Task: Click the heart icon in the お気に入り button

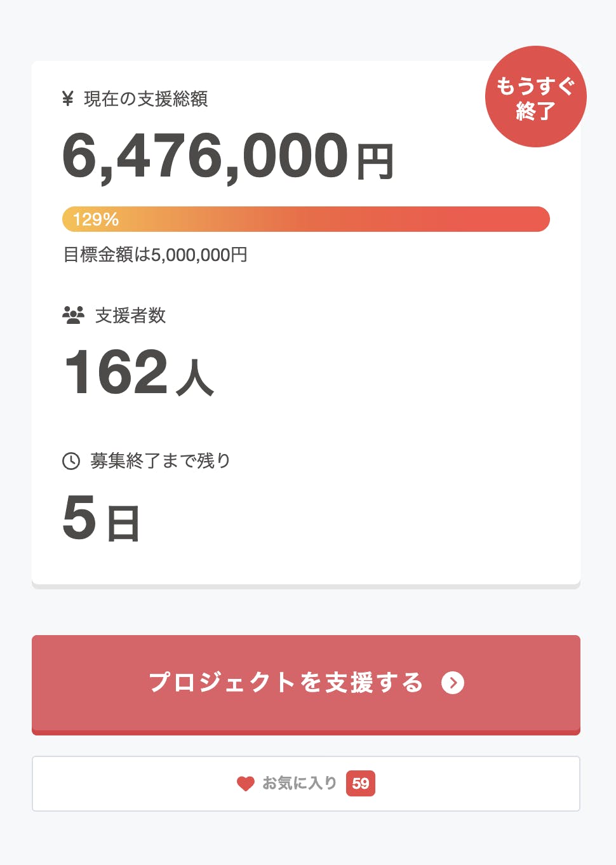Action: (x=246, y=784)
